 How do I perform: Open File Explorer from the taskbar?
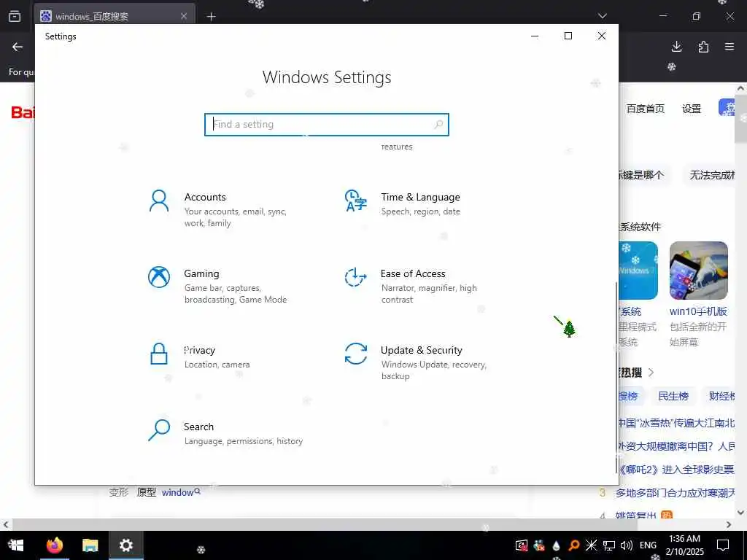[x=90, y=545]
